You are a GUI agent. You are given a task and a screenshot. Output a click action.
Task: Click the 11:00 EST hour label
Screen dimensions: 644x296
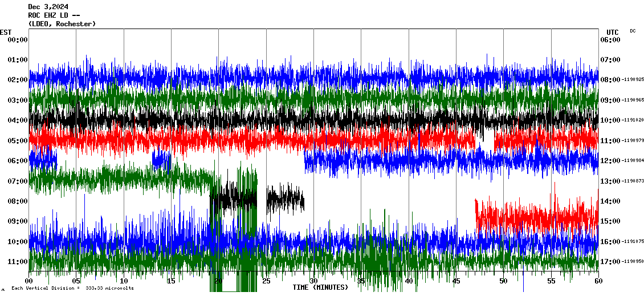pyautogui.click(x=17, y=262)
